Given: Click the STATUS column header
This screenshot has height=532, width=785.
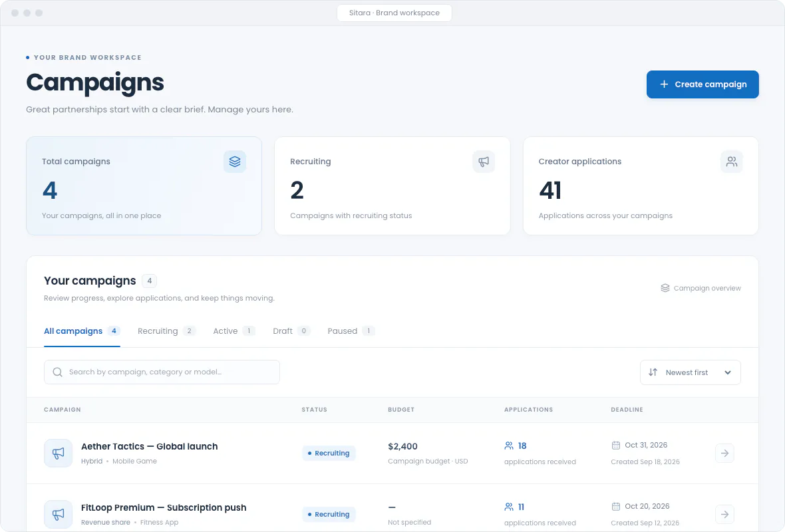Looking at the screenshot, I should point(315,410).
